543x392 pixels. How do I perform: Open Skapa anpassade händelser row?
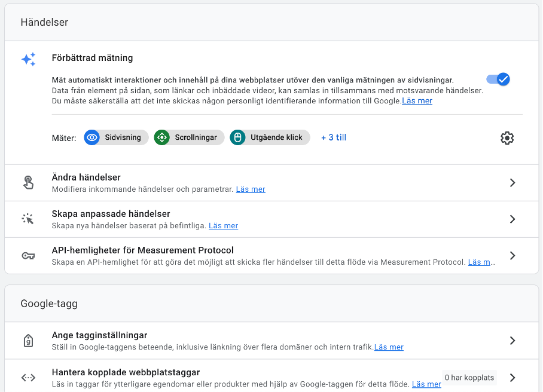[x=271, y=219]
